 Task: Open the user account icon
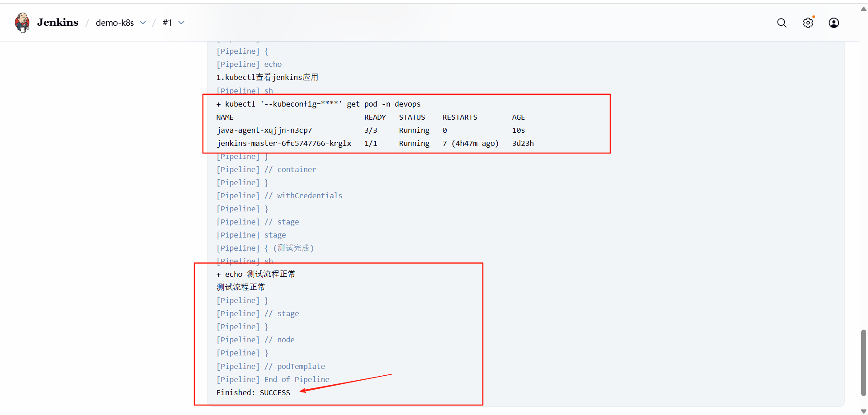pyautogui.click(x=834, y=23)
